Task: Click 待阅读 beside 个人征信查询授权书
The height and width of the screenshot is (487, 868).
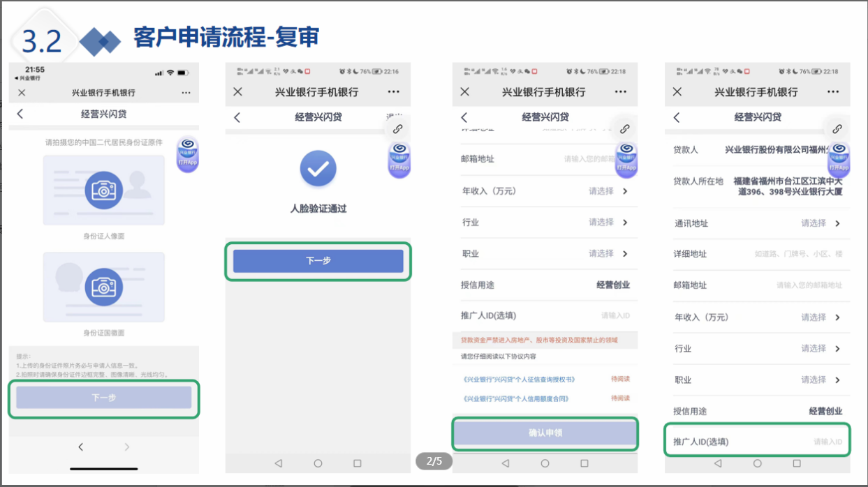Action: click(x=620, y=380)
